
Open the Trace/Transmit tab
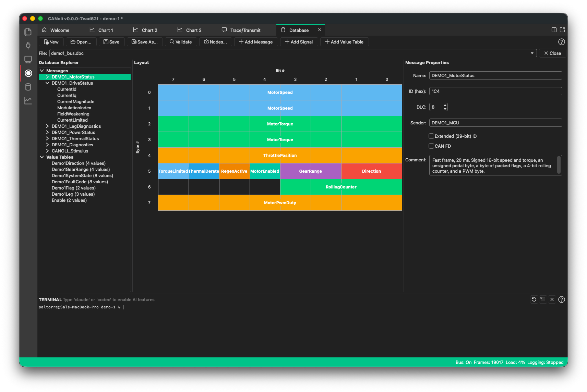click(x=241, y=30)
